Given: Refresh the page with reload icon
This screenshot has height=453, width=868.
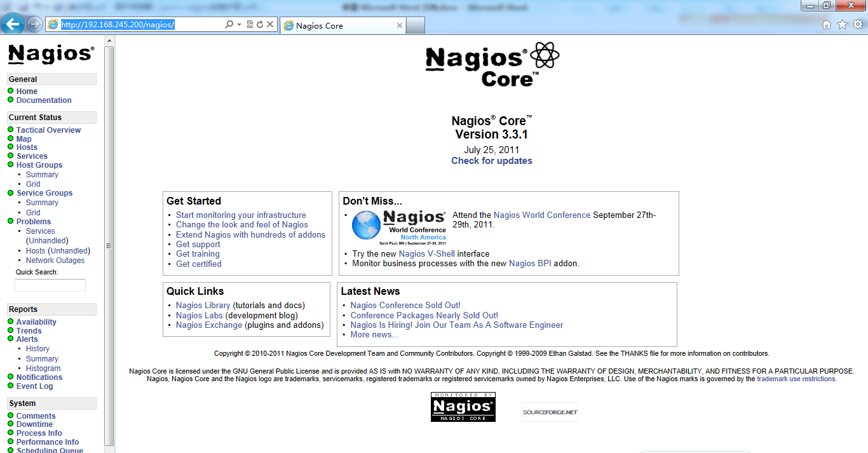Looking at the screenshot, I should pyautogui.click(x=260, y=25).
